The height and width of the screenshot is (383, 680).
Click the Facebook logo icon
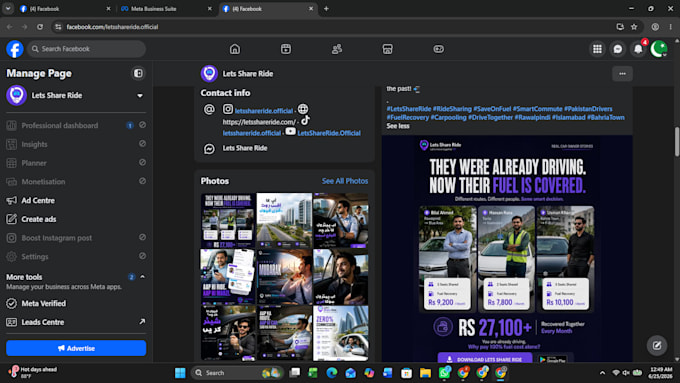pyautogui.click(x=15, y=49)
